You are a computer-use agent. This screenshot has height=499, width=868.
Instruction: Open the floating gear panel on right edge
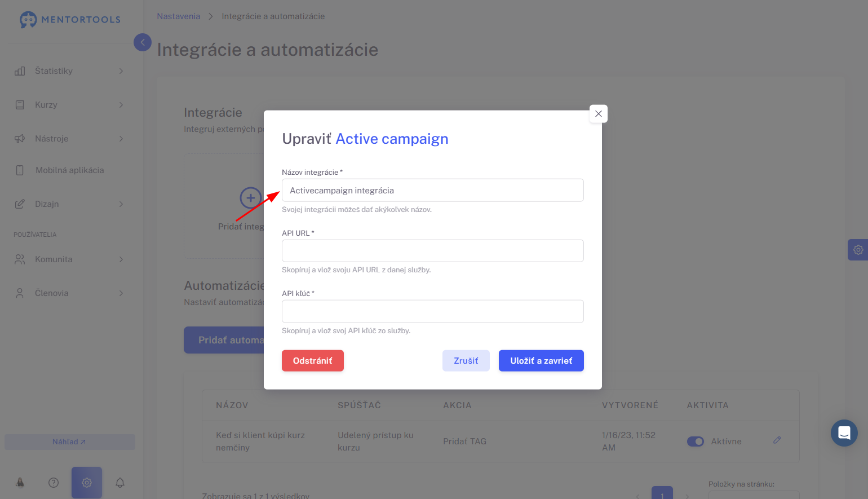tap(858, 250)
